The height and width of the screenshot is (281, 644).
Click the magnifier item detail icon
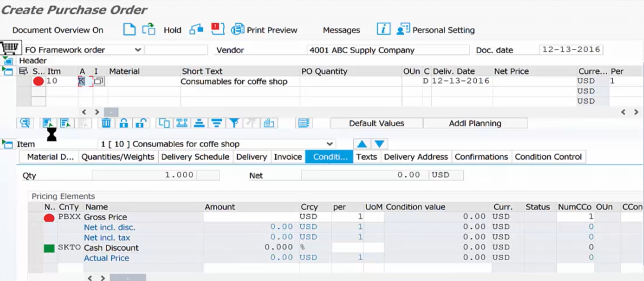[25, 123]
